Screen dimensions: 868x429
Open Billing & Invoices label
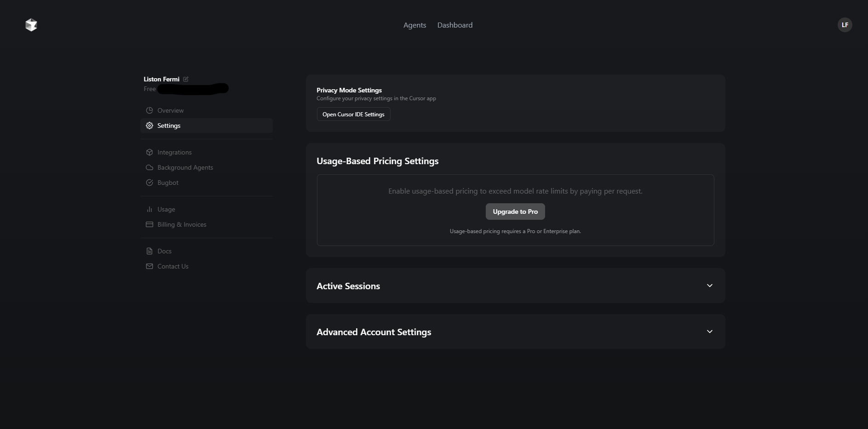point(182,224)
